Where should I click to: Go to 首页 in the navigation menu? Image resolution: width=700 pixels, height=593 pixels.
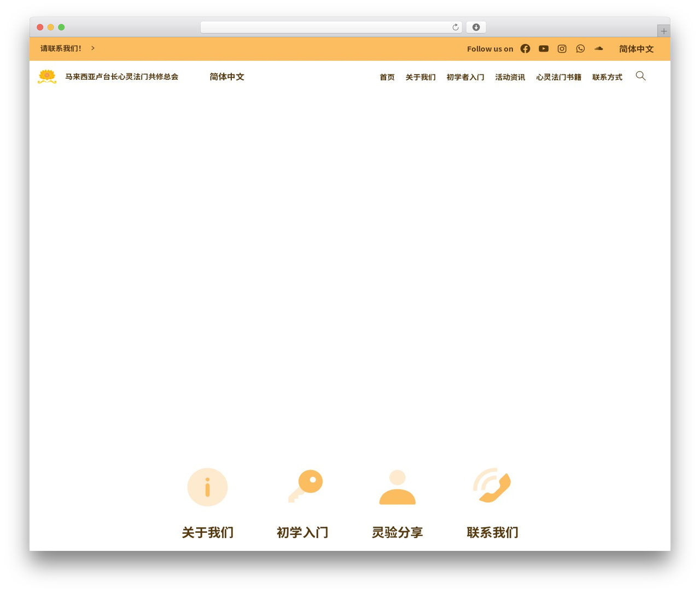point(387,77)
